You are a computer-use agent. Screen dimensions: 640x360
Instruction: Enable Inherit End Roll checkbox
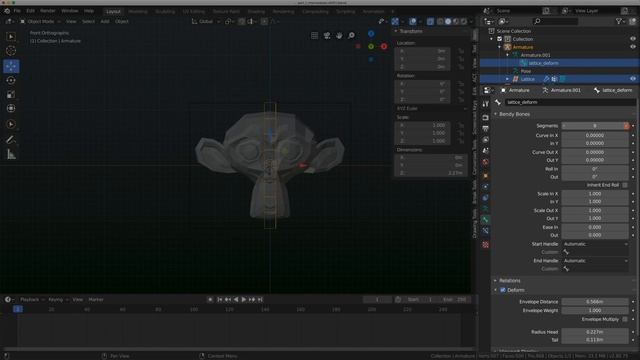click(625, 185)
